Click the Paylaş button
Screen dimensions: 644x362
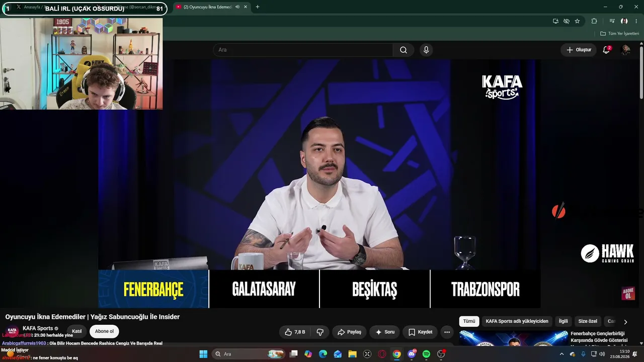(x=349, y=332)
